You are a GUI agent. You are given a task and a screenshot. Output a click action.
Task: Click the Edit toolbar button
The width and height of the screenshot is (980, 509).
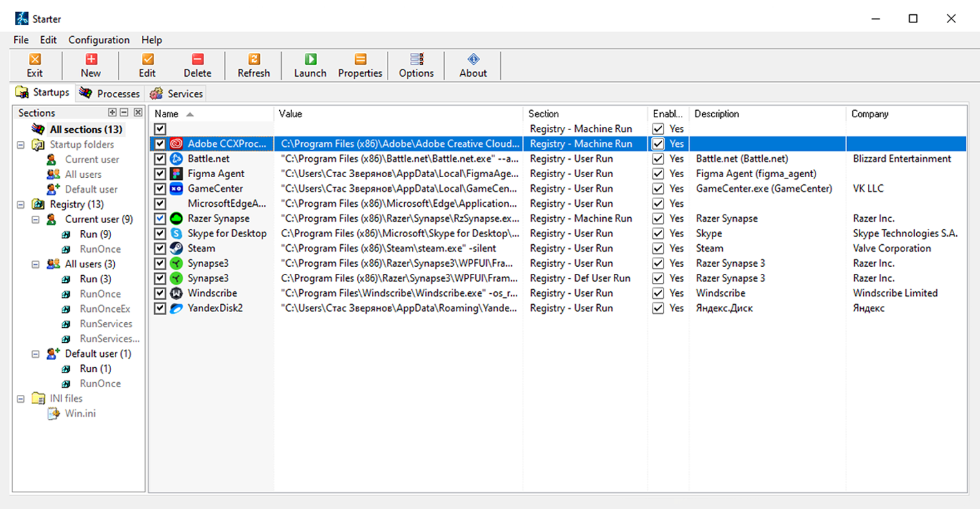click(x=148, y=65)
